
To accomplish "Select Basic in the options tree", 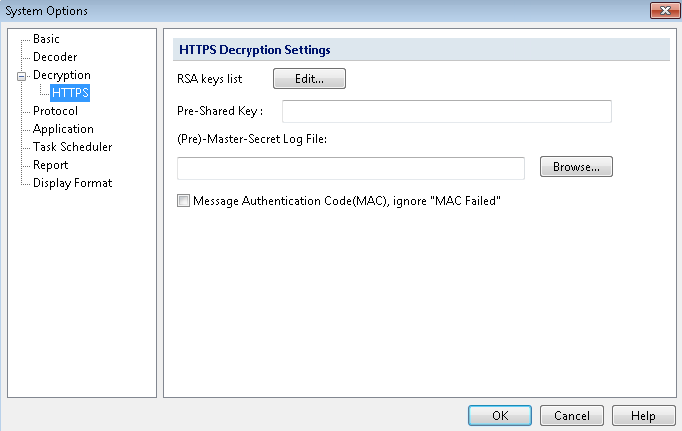I will click(x=46, y=39).
